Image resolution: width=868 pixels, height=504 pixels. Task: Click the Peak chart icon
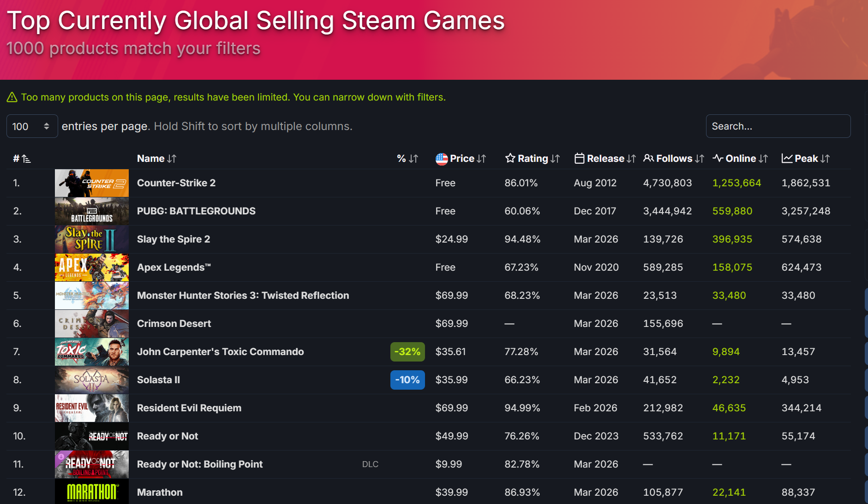(x=787, y=158)
